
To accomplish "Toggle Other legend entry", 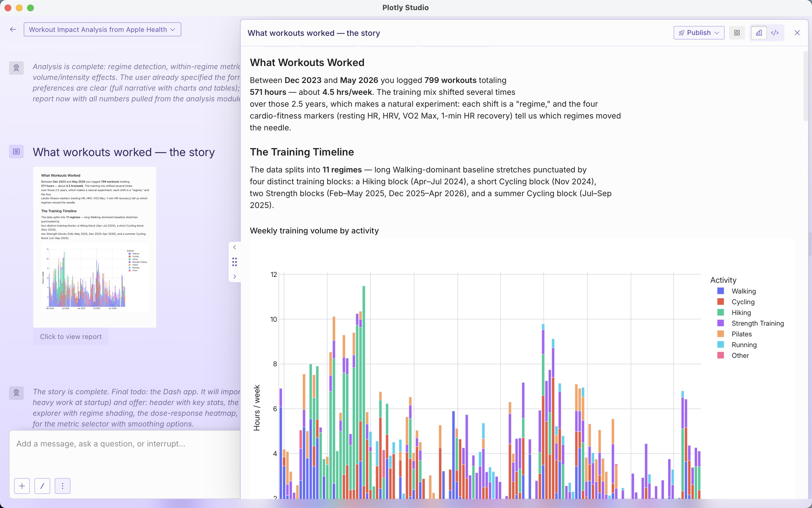I will point(733,356).
